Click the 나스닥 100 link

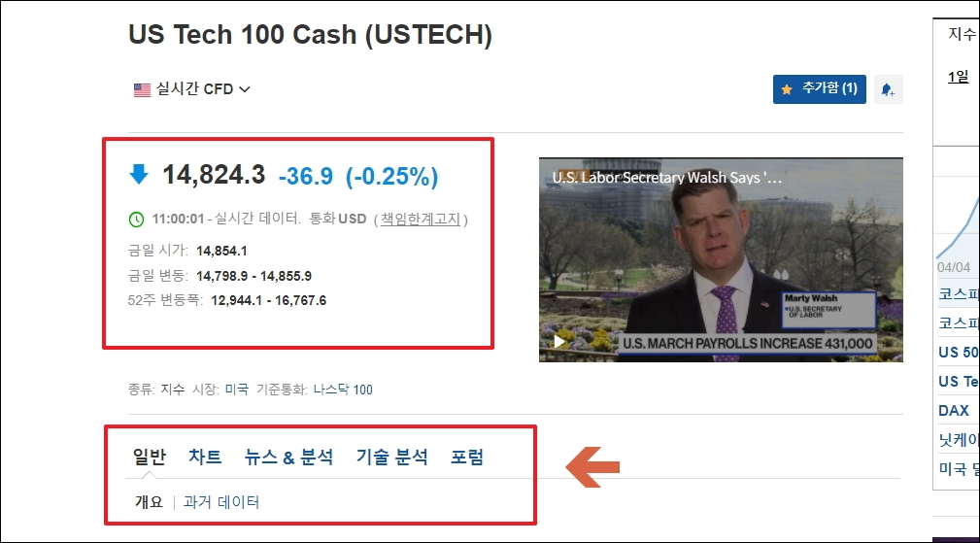point(343,390)
